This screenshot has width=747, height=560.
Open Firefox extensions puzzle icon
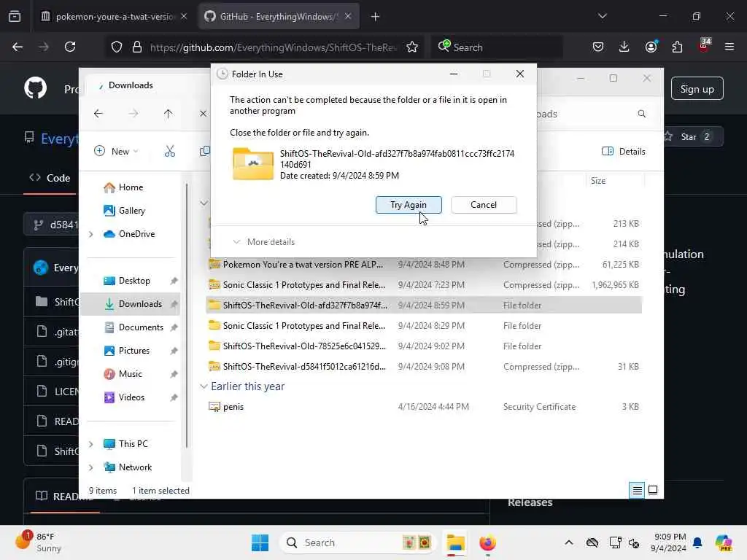(677, 47)
